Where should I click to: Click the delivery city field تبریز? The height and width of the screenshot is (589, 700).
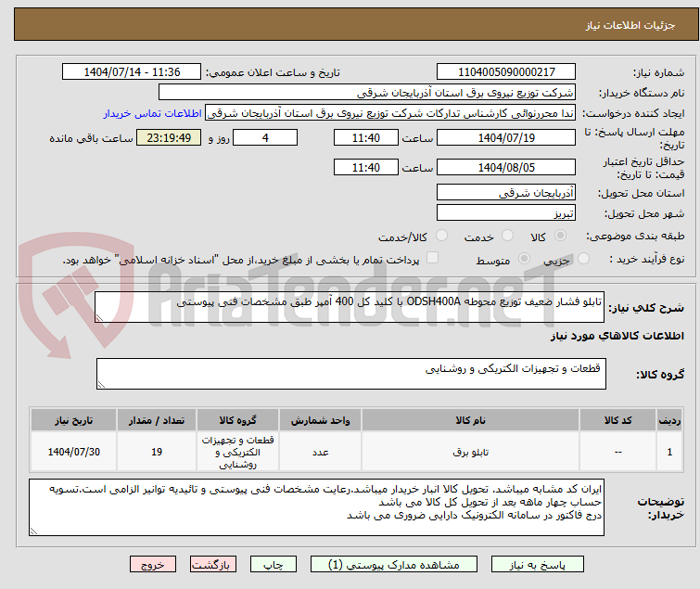506,213
